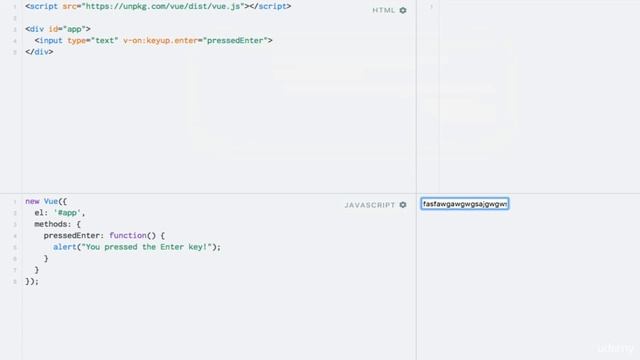The width and height of the screenshot is (640, 360).
Task: Click the closing </div> tag line
Action: click(39, 52)
